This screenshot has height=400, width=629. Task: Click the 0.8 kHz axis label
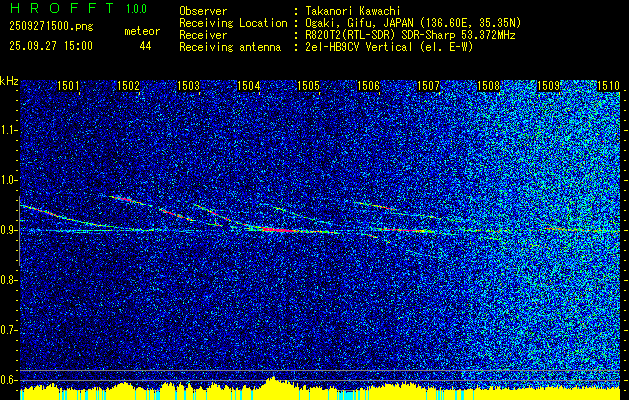coord(8,280)
